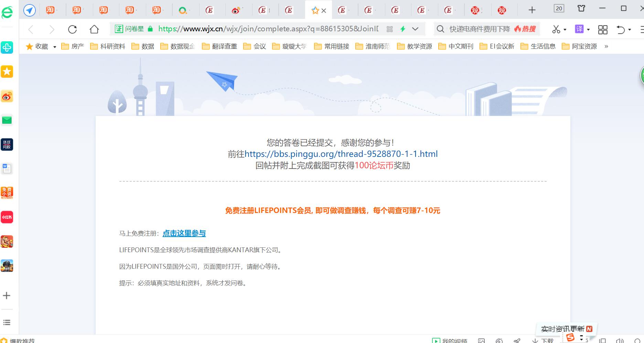This screenshot has width=644, height=343.
Task: Open the green mail sidebar icon
Action: [x=7, y=120]
